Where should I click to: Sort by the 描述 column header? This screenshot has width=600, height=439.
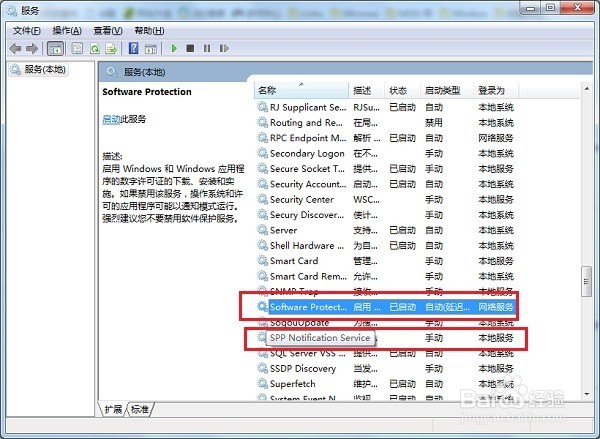[x=366, y=91]
